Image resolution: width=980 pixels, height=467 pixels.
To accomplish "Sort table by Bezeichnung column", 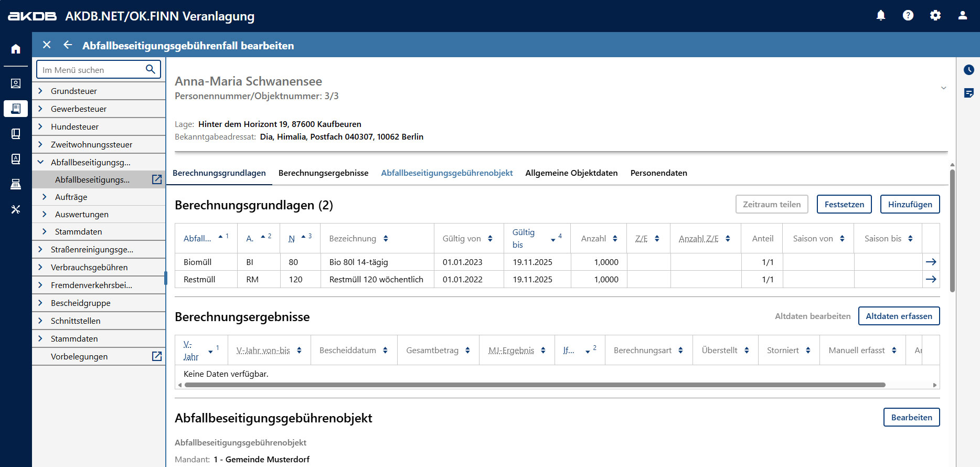I will [x=386, y=239].
